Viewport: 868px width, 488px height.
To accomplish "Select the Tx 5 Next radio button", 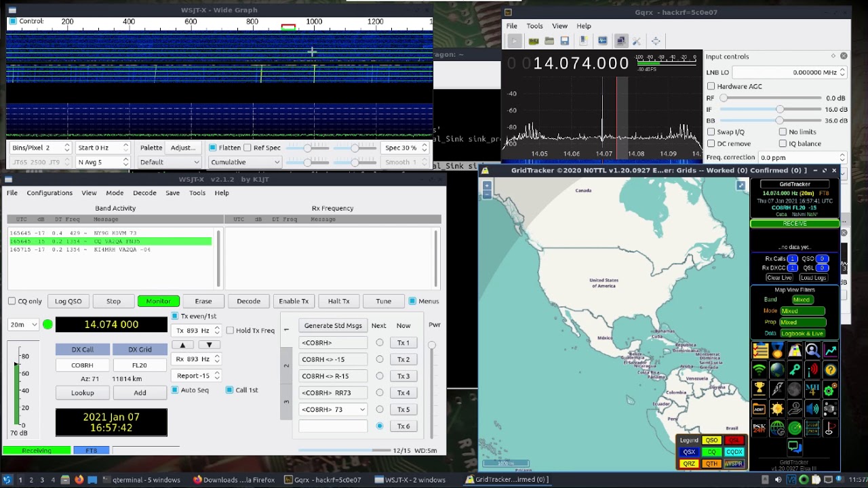I will 379,409.
